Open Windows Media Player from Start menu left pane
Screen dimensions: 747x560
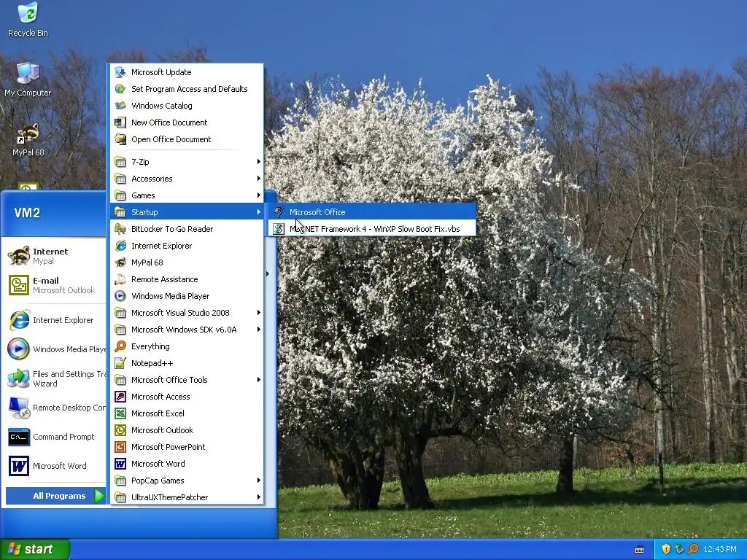[54, 349]
